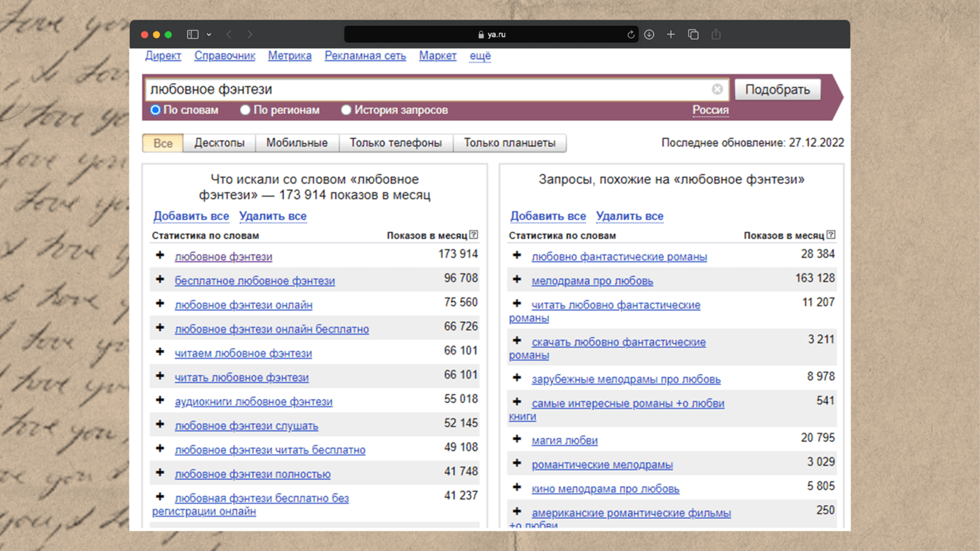Add 'магия любви' using plus icon

click(x=517, y=440)
